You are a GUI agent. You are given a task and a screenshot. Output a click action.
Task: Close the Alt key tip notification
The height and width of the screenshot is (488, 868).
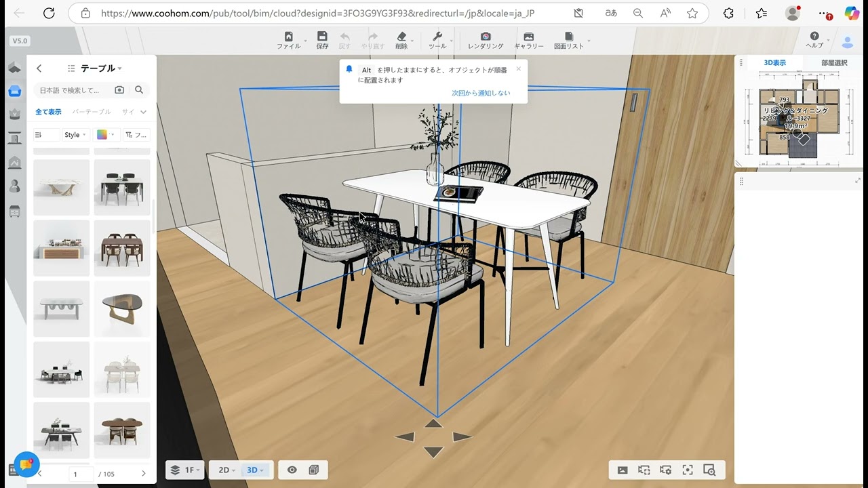(x=519, y=68)
